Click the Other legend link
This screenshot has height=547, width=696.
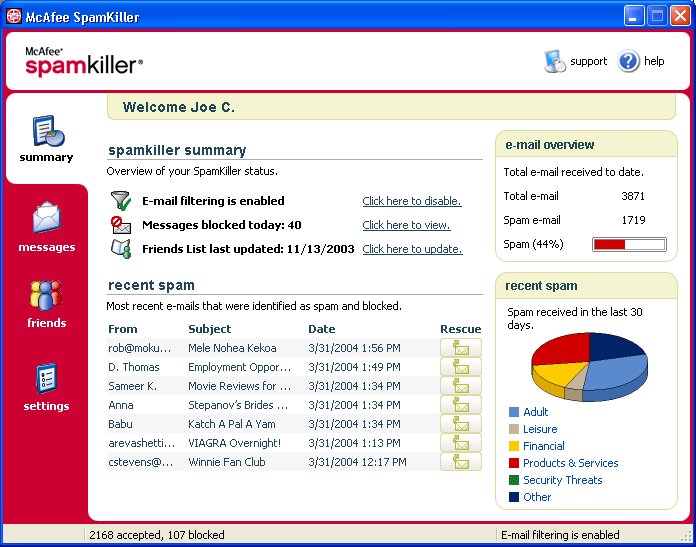point(537,497)
